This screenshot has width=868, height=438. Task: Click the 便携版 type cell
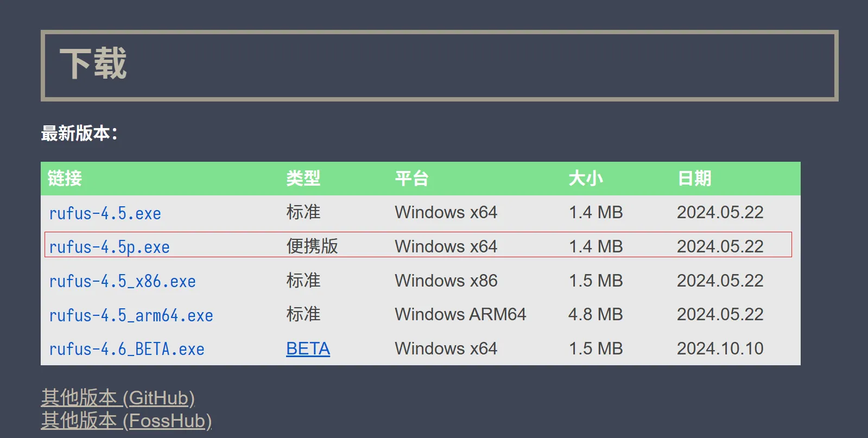coord(312,246)
